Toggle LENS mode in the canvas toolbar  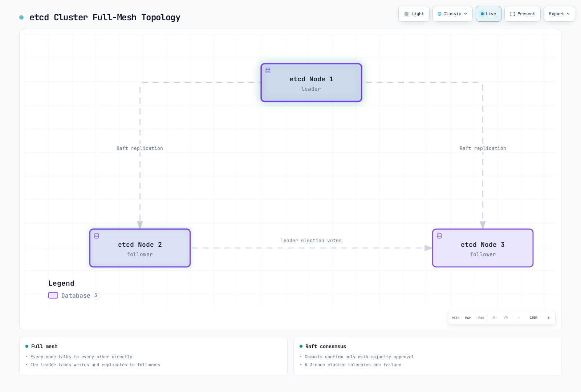(480, 318)
